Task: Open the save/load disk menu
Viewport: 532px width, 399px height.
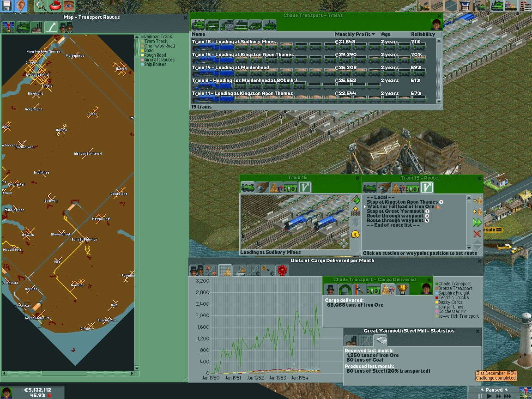Action: coord(6,6)
